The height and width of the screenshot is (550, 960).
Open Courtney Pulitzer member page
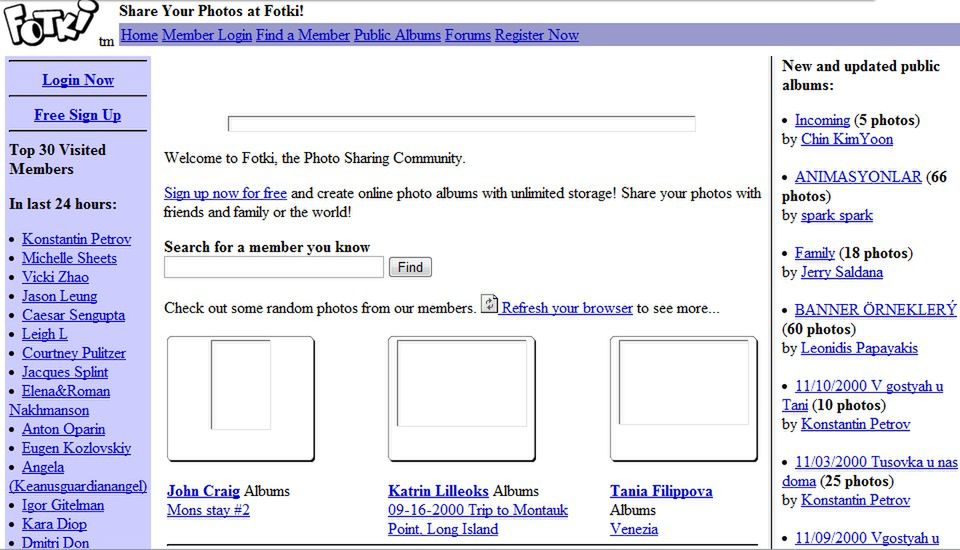click(x=73, y=353)
